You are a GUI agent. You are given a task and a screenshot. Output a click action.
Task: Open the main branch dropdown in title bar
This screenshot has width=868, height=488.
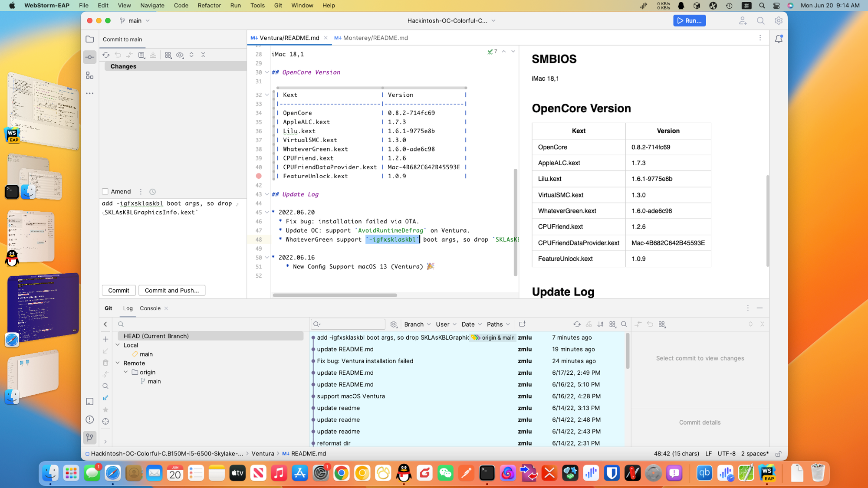[135, 21]
